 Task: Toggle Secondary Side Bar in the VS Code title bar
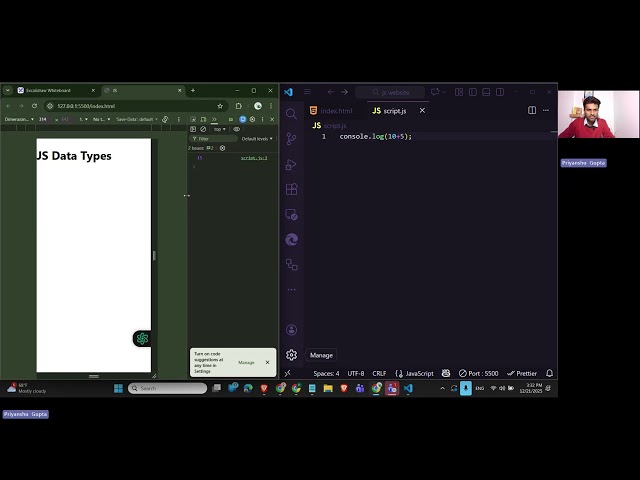tap(500, 92)
